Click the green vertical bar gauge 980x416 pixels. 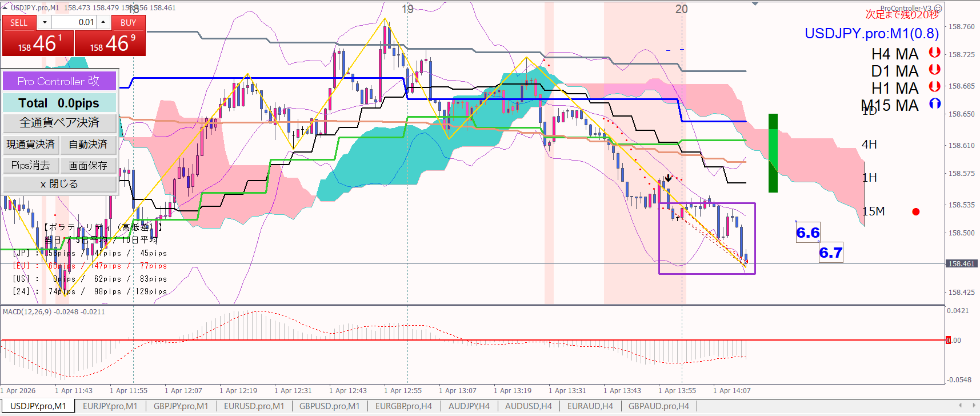(x=773, y=153)
